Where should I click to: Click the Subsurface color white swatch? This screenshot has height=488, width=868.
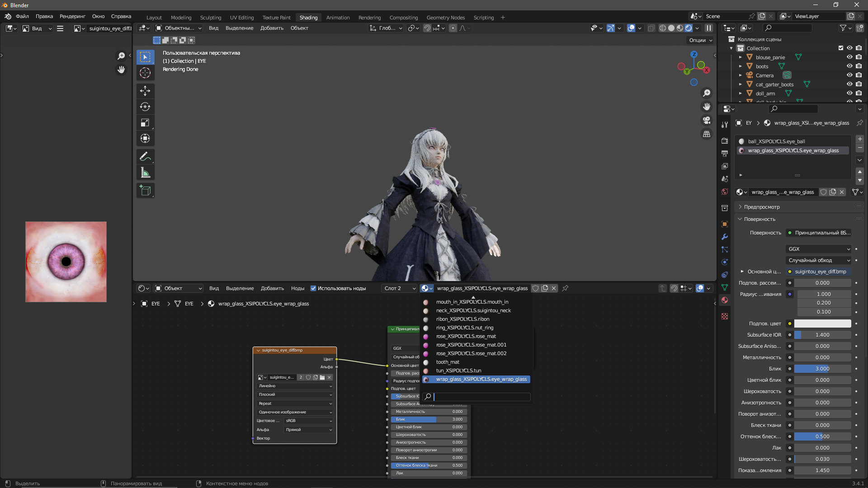(822, 324)
